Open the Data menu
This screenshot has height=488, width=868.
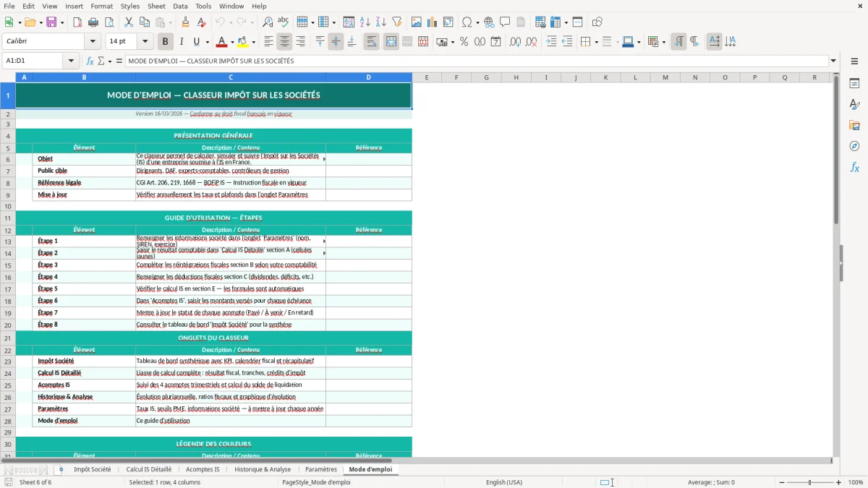click(180, 6)
